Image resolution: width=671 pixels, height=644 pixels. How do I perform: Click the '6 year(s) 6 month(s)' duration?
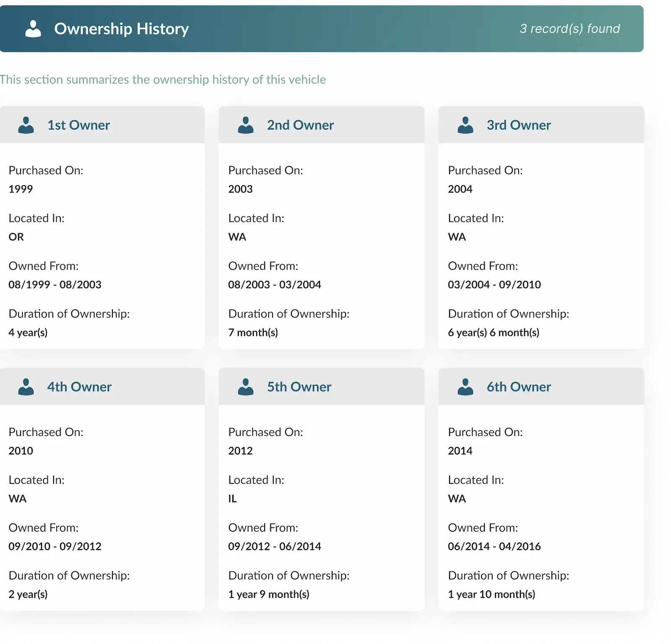[x=494, y=332]
